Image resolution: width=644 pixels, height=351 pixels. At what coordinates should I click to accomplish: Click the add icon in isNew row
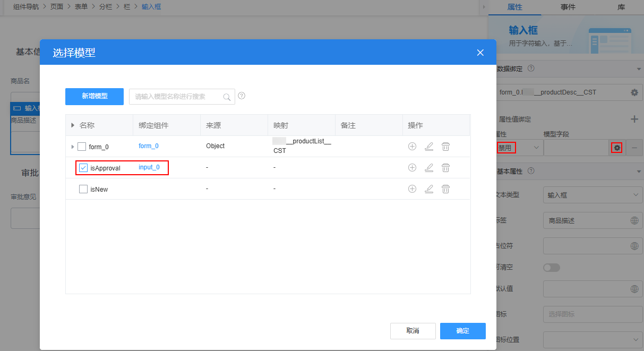pos(412,189)
